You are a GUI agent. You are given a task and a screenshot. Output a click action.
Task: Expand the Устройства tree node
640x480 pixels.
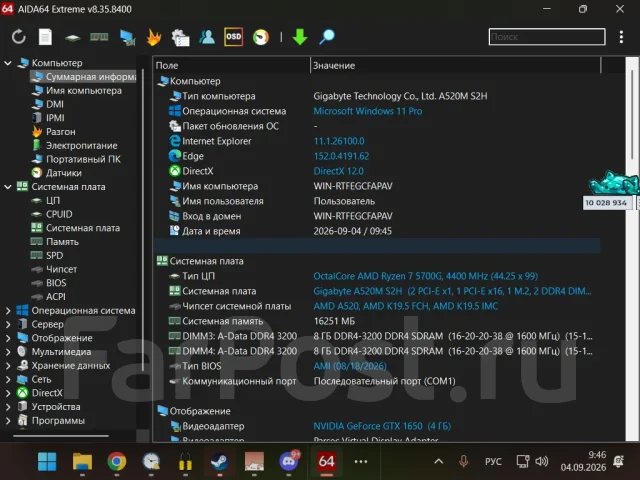pos(8,407)
